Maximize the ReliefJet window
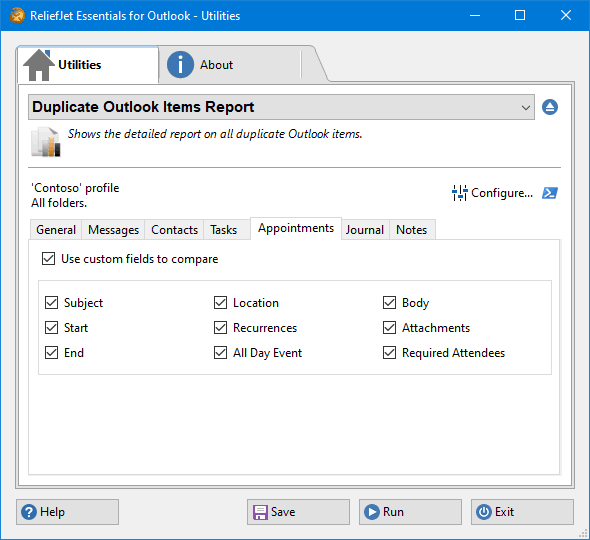This screenshot has width=590, height=540. point(520,15)
